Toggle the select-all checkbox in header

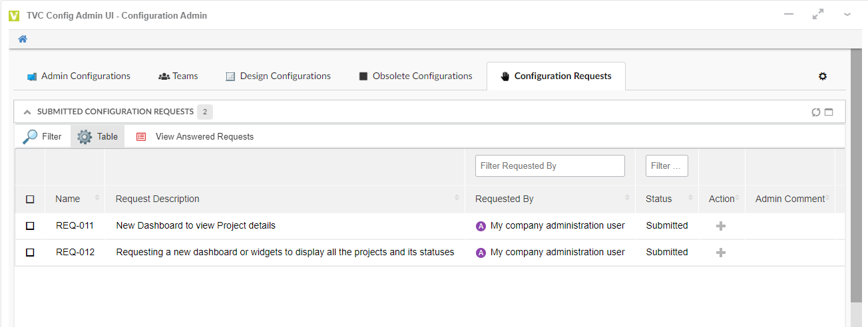(x=30, y=199)
